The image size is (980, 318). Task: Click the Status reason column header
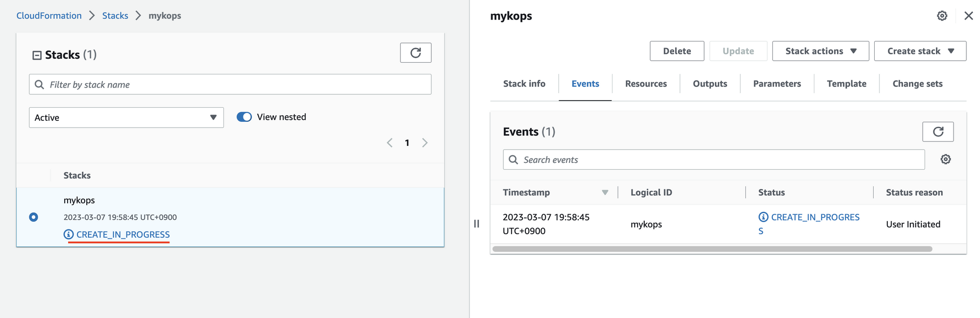click(x=914, y=192)
